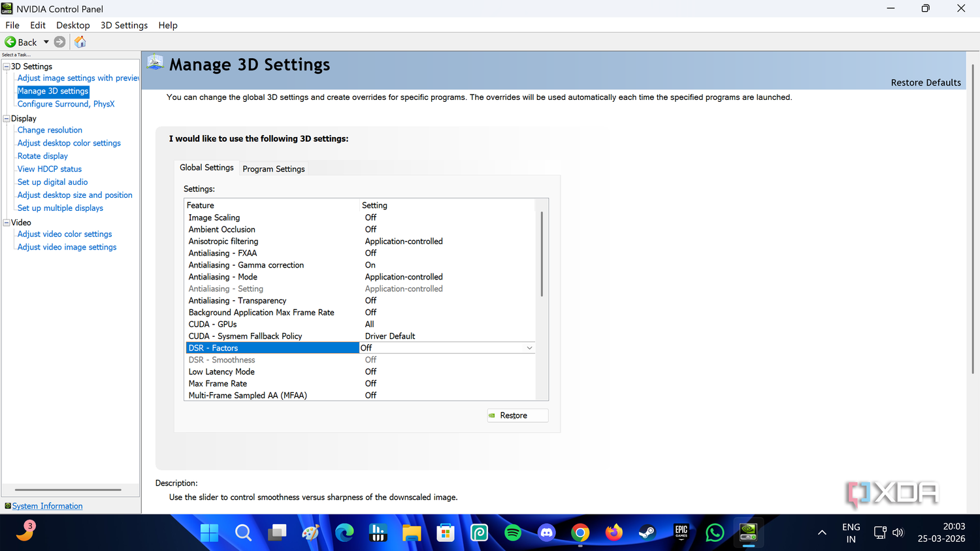Launch Spotify from the taskbar

[513, 533]
